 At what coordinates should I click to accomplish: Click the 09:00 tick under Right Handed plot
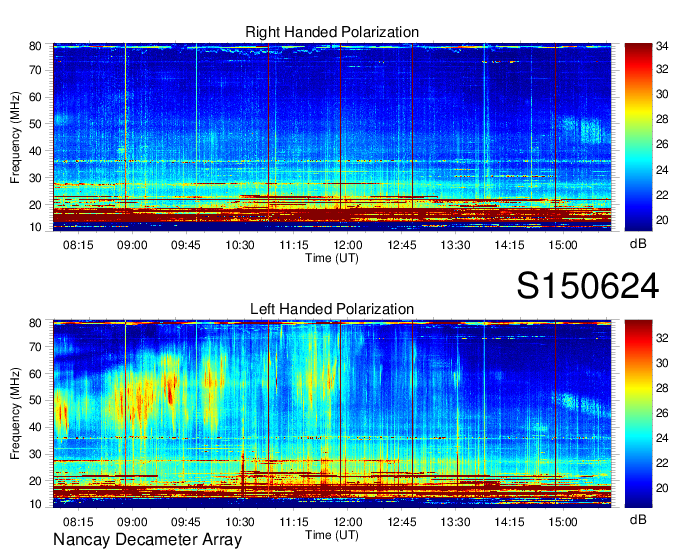(x=132, y=245)
